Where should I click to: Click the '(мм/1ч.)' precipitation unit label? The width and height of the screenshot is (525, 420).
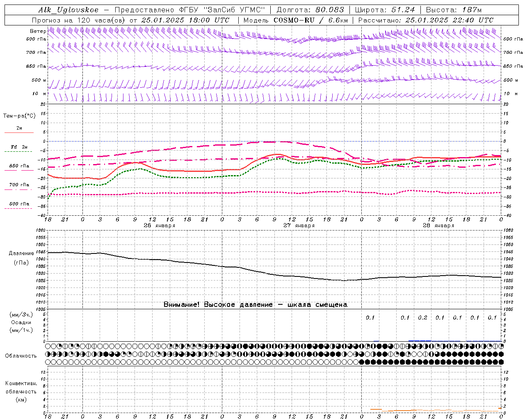(x=21, y=330)
